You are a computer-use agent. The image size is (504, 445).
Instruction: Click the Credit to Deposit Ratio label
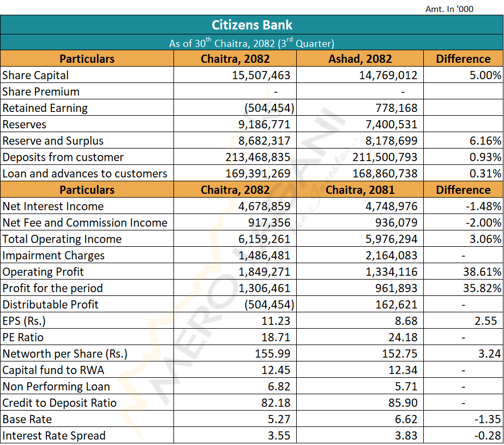tap(59, 403)
